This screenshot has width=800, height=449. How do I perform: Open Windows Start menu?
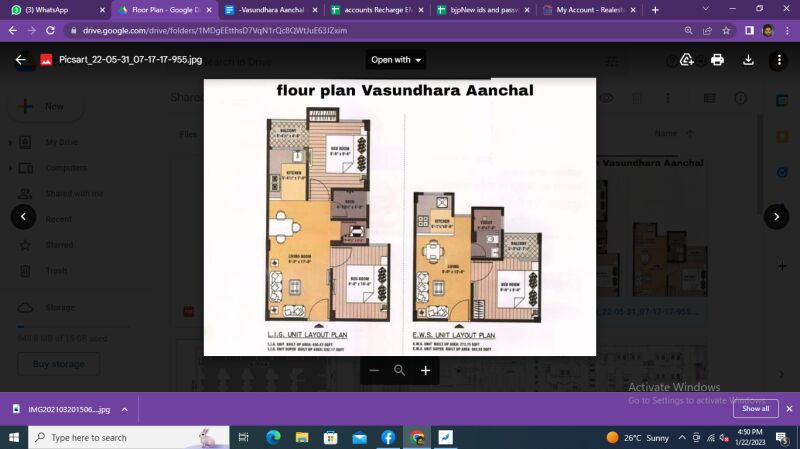pos(14,437)
